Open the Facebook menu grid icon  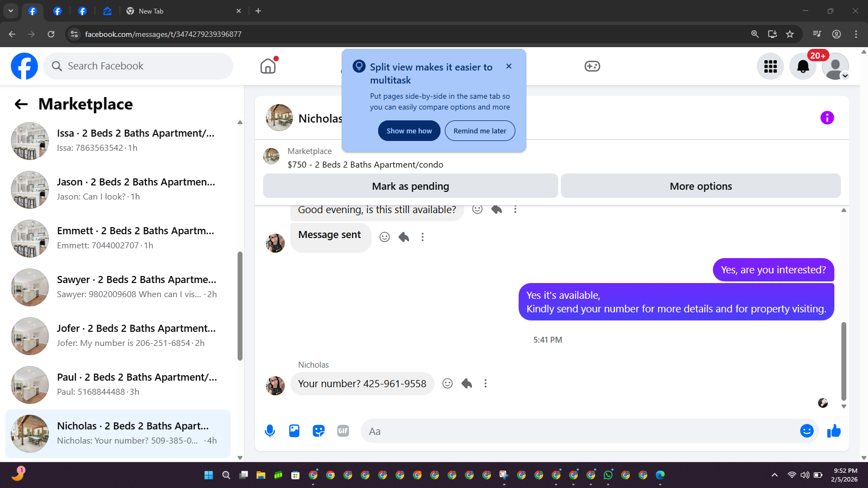770,66
